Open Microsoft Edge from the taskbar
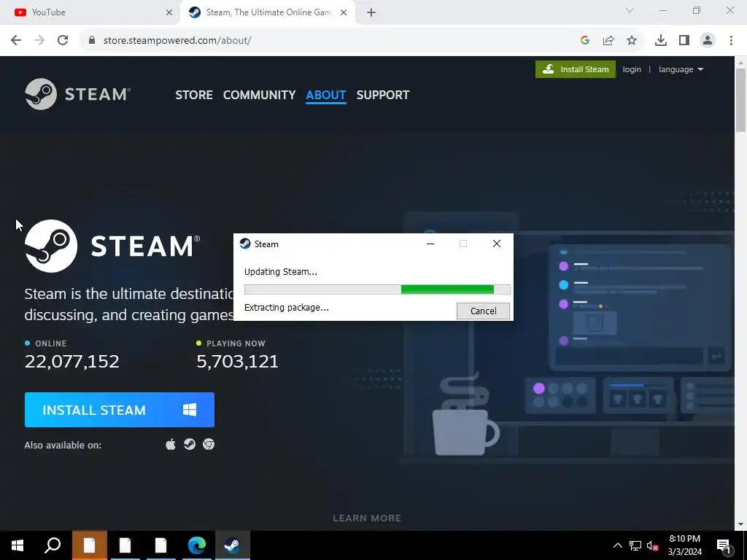The image size is (747, 560). click(x=196, y=545)
